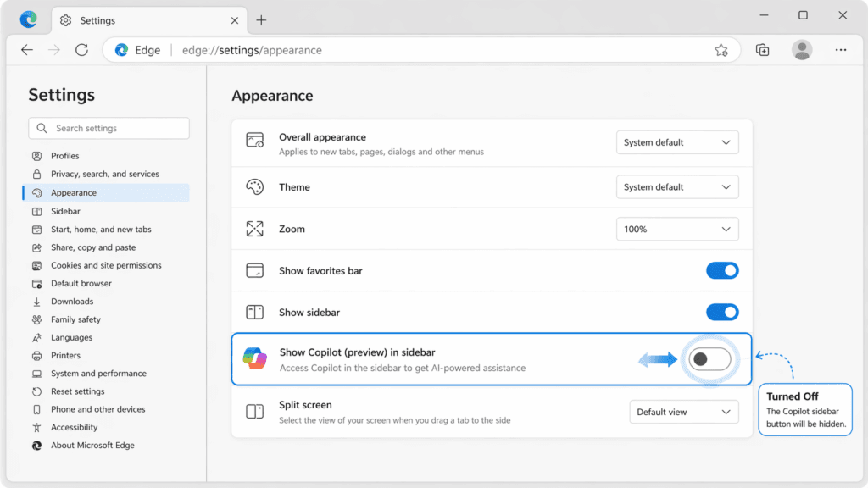
Task: Open Split screen Default view dropdown
Action: click(684, 412)
